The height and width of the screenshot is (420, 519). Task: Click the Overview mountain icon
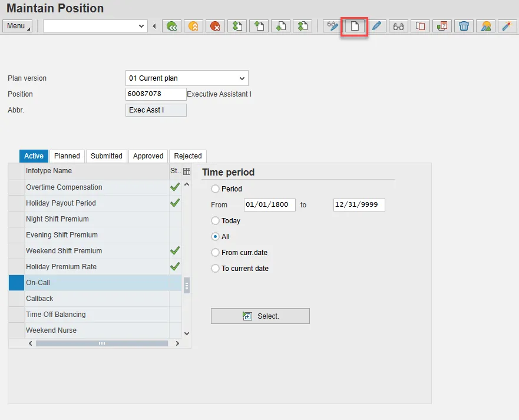(x=485, y=26)
